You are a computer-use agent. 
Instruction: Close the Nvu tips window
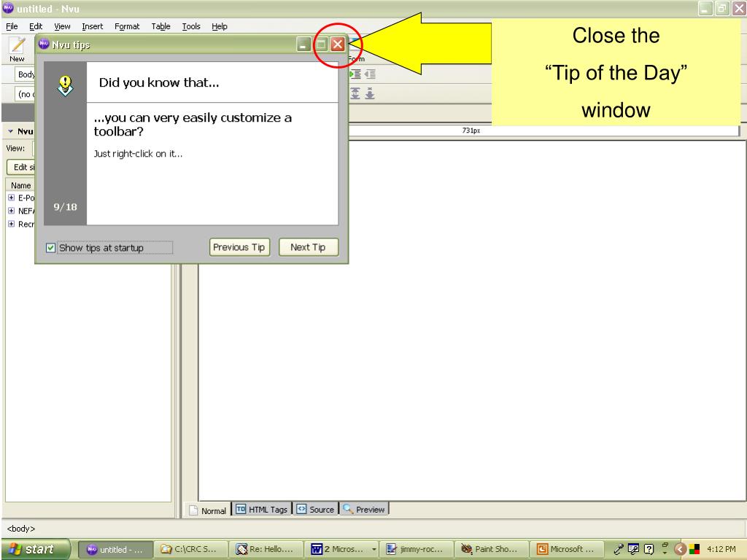click(337, 44)
